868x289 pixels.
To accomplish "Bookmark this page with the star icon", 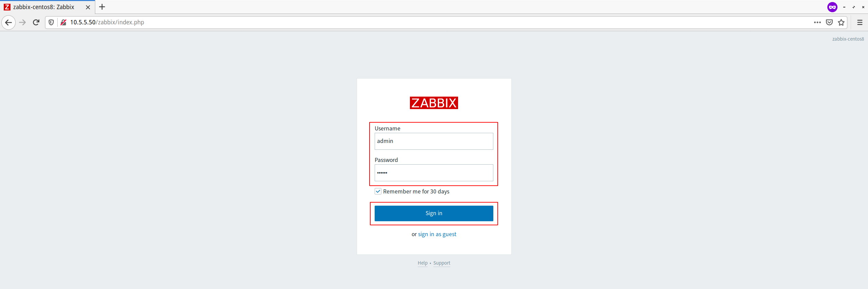I will (841, 22).
